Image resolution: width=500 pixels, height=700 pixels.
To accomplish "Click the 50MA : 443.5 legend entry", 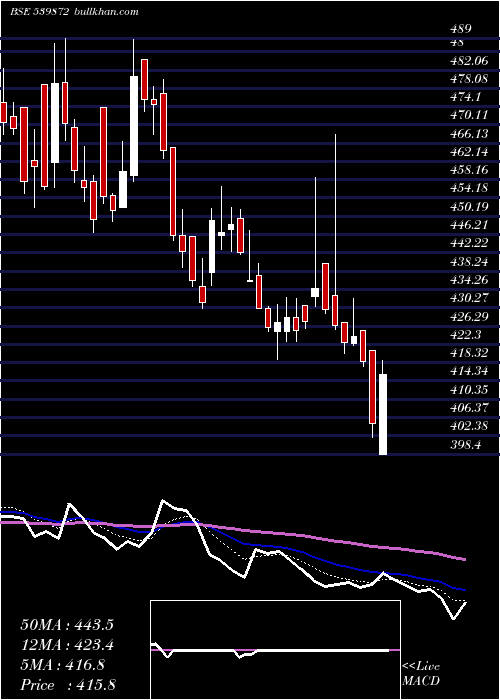I will [67, 624].
